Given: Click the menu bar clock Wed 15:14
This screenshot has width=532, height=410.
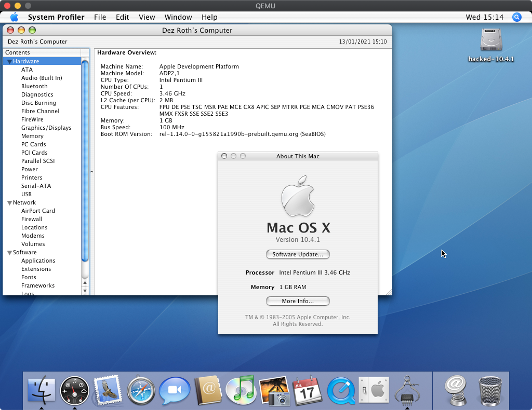Looking at the screenshot, I should pos(485,17).
